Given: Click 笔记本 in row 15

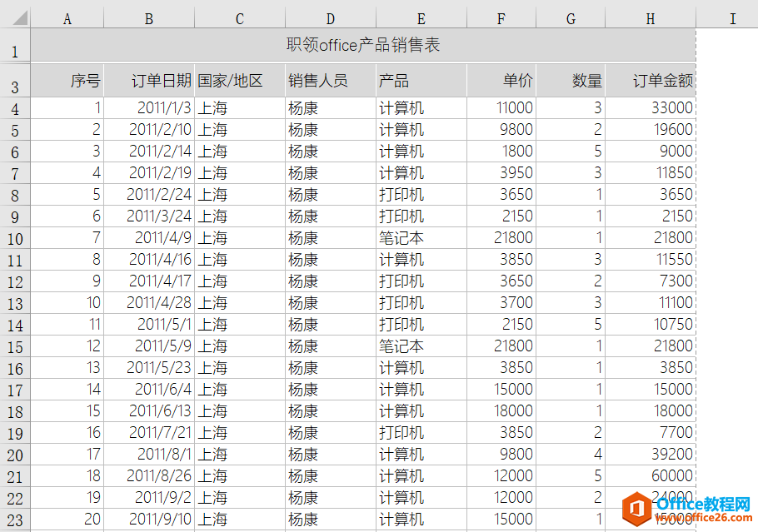Looking at the screenshot, I should point(421,346).
